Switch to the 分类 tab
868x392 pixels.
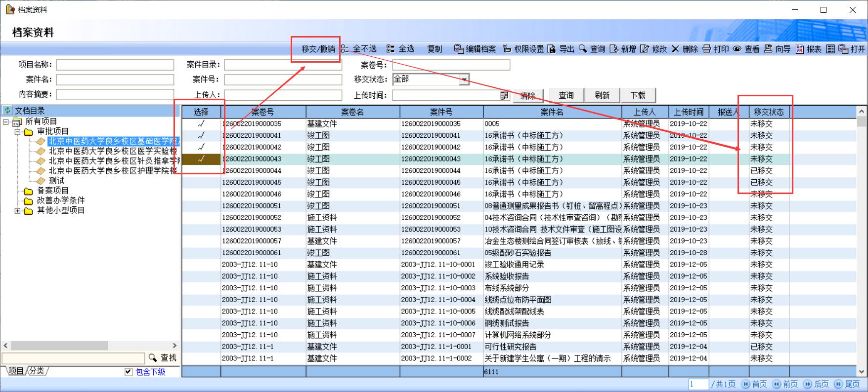click(37, 371)
